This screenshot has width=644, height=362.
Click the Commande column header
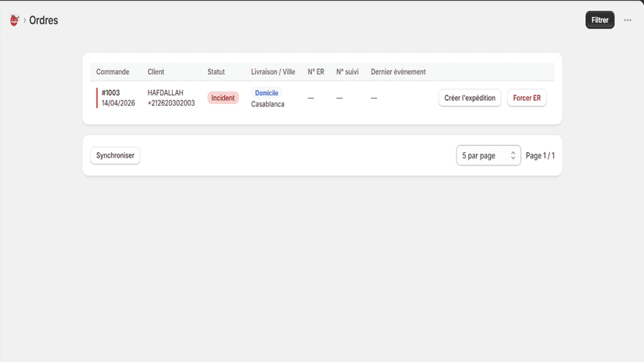click(113, 71)
